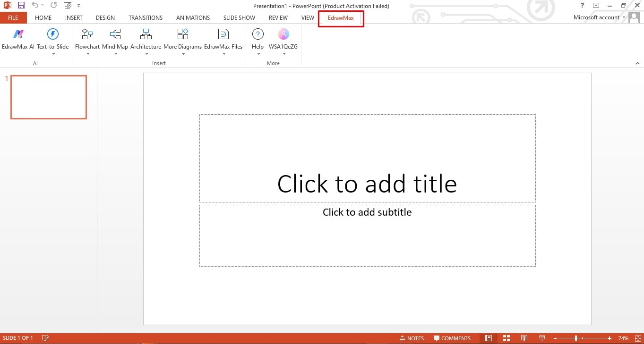Switch to Reading View
The image size is (644, 344).
(524, 338)
